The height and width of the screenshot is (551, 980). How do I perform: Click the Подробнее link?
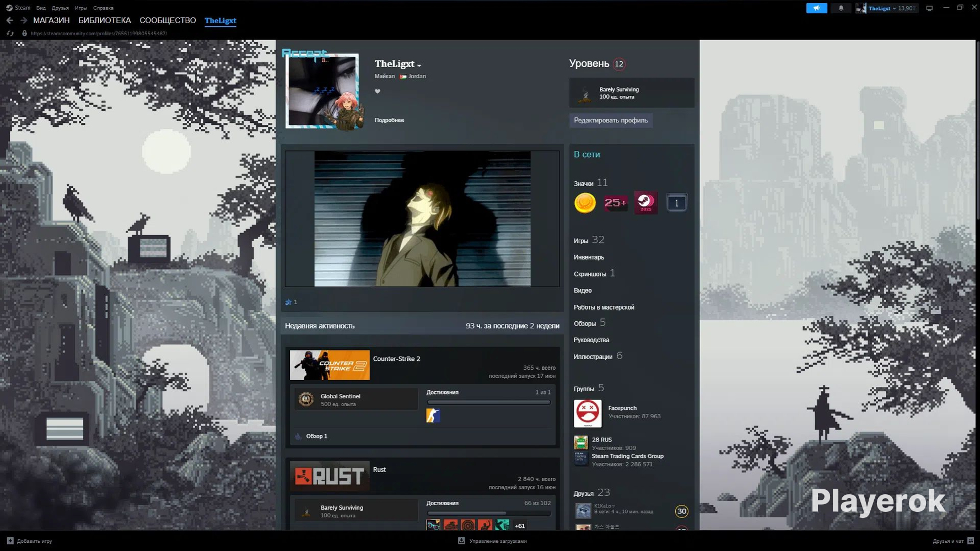tap(389, 120)
